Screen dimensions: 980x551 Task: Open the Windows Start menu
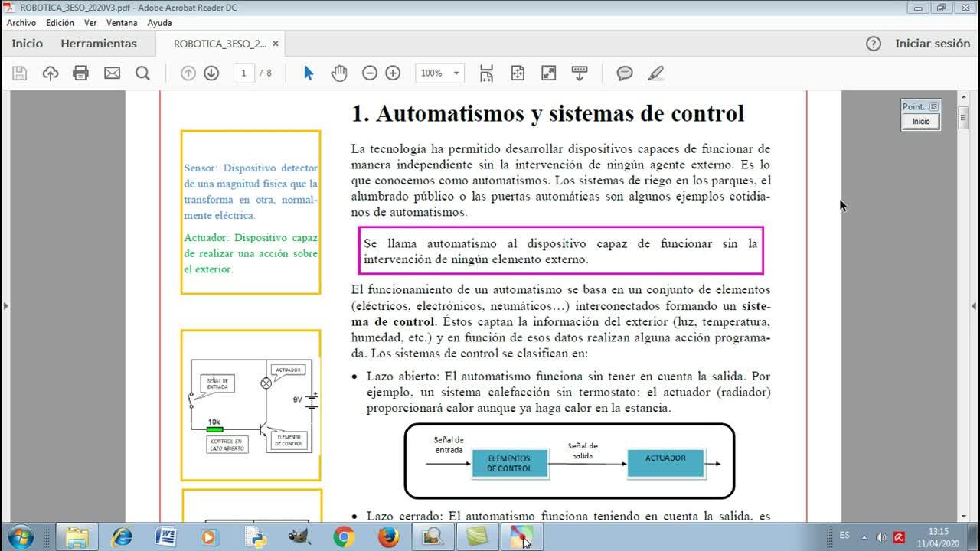tap(20, 536)
